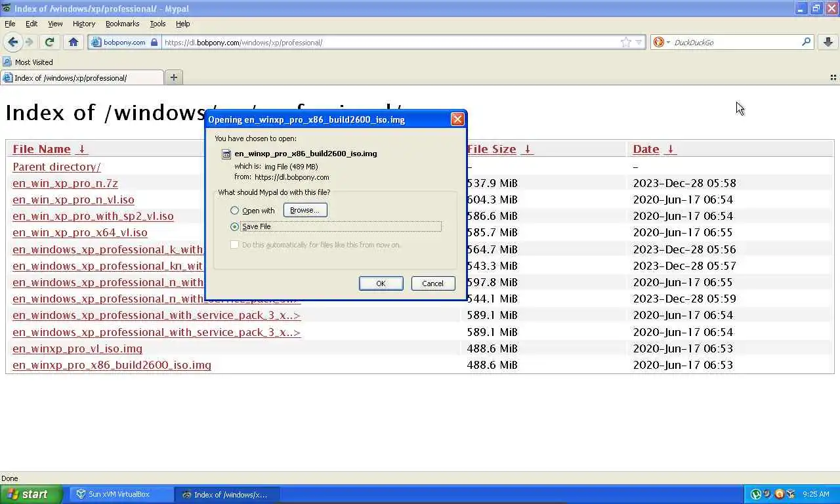This screenshot has height=504, width=840.
Task: Toggle Do this automatically for files checkbox
Action: [x=234, y=245]
